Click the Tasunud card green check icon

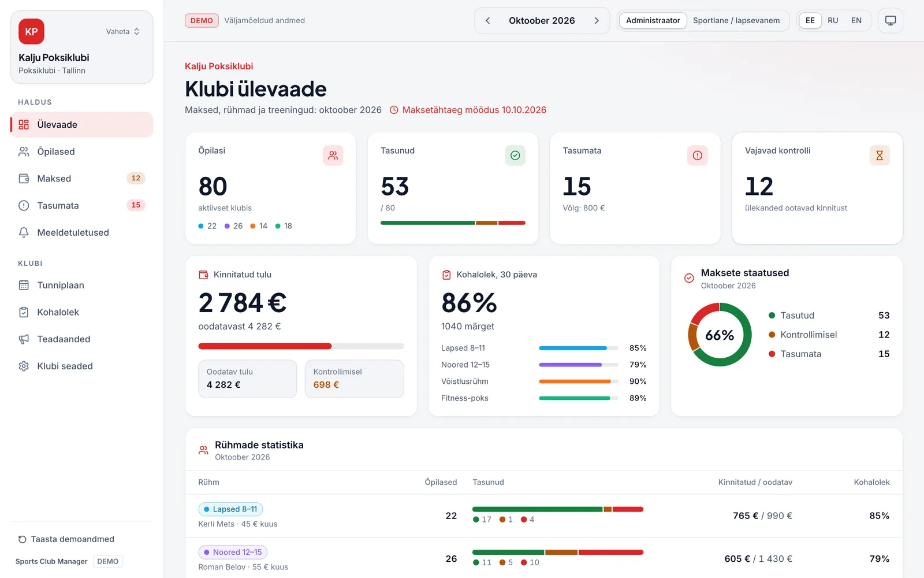click(515, 155)
